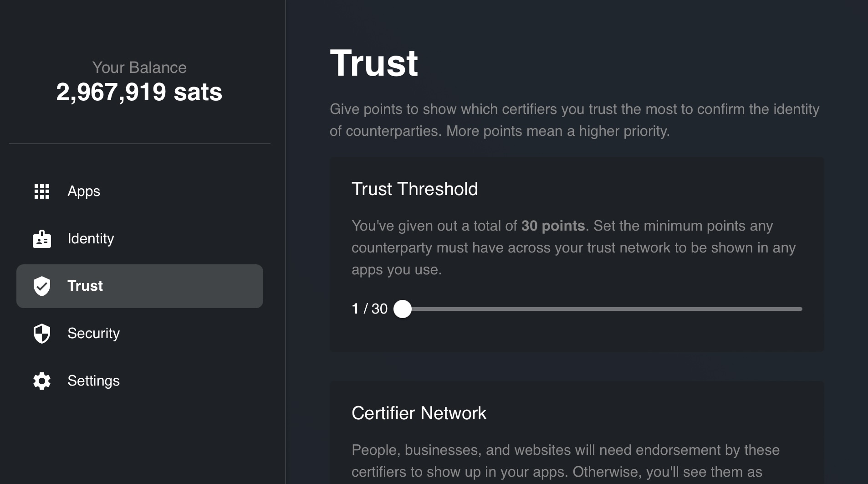This screenshot has width=868, height=484.
Task: Click the Trust shield checkmark icon
Action: 42,286
